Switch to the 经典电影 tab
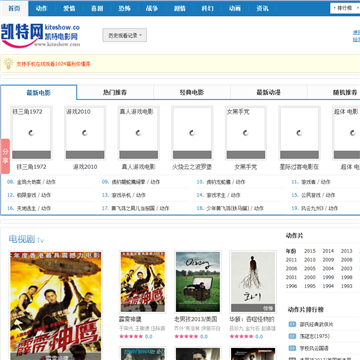 (x=192, y=93)
